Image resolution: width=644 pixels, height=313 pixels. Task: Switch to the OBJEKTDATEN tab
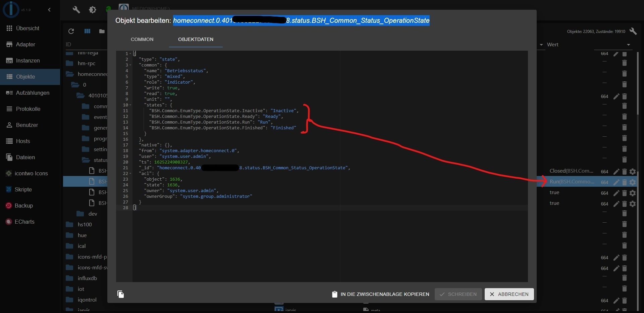tap(196, 39)
